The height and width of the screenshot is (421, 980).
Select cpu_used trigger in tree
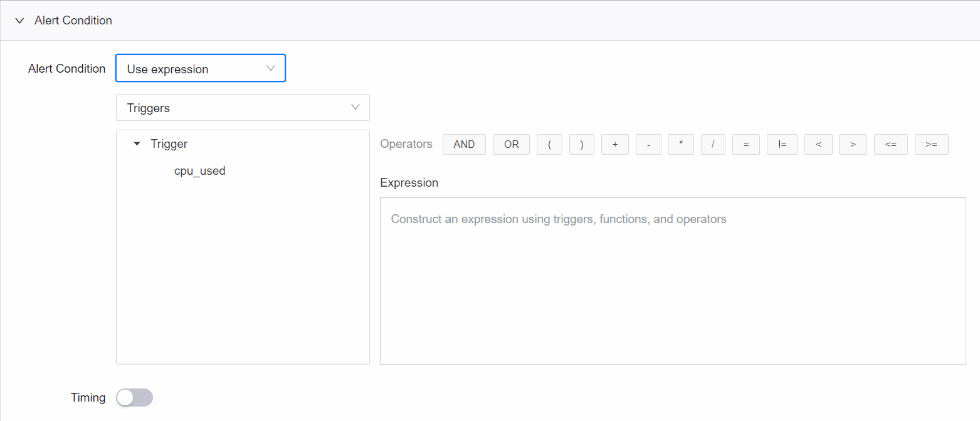(199, 170)
